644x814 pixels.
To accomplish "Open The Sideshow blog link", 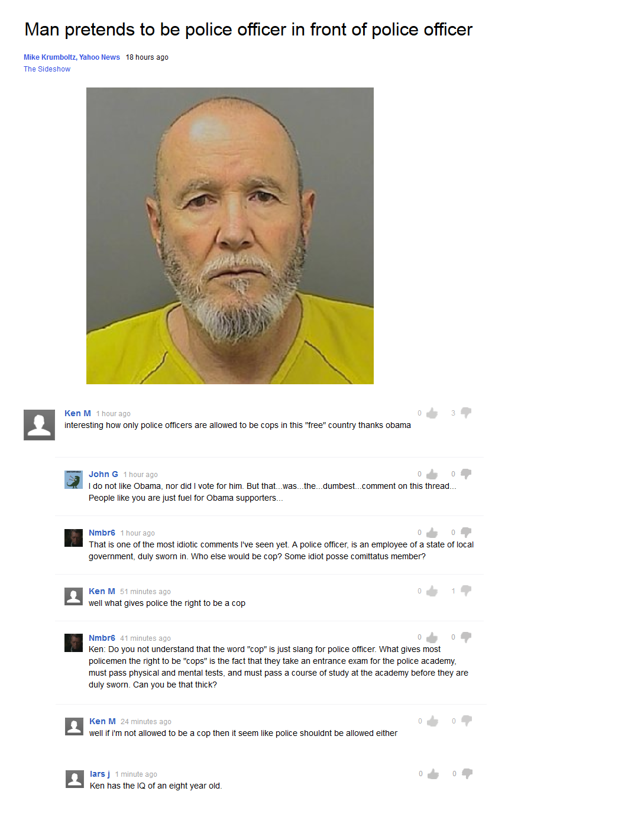I will (x=47, y=69).
